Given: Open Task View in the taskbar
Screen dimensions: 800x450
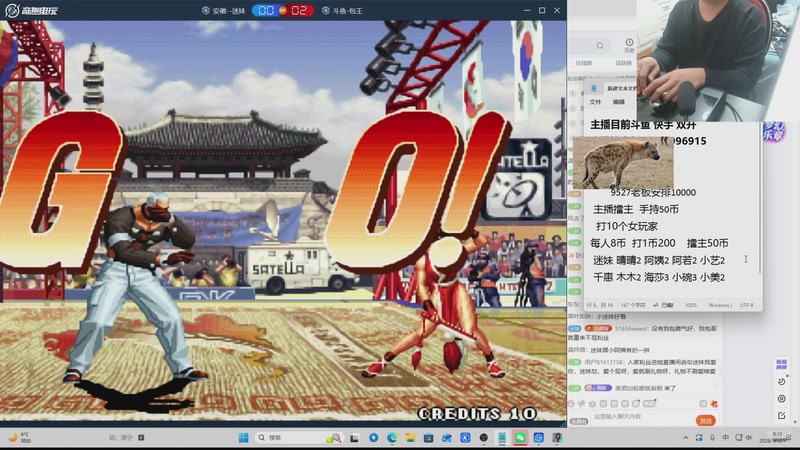Looking at the screenshot, I should coord(354,438).
